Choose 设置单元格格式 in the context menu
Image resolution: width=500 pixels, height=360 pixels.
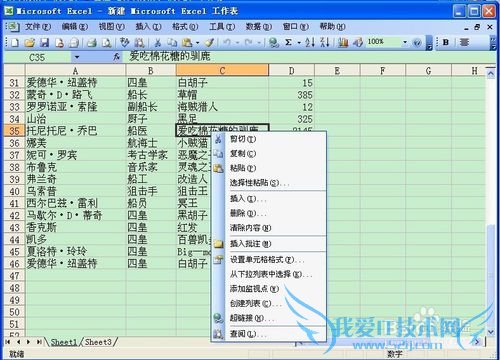coord(269,260)
